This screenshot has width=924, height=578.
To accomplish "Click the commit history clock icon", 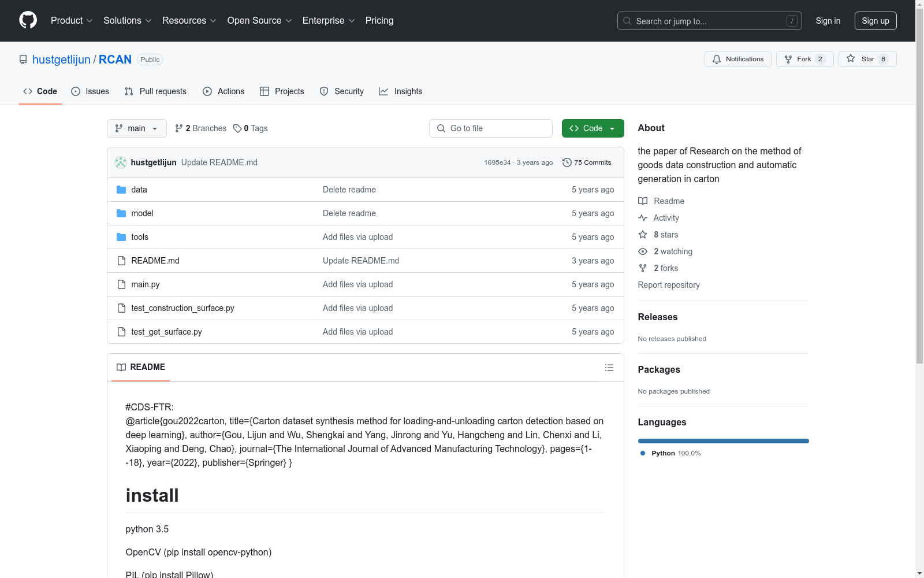I will [x=567, y=162].
